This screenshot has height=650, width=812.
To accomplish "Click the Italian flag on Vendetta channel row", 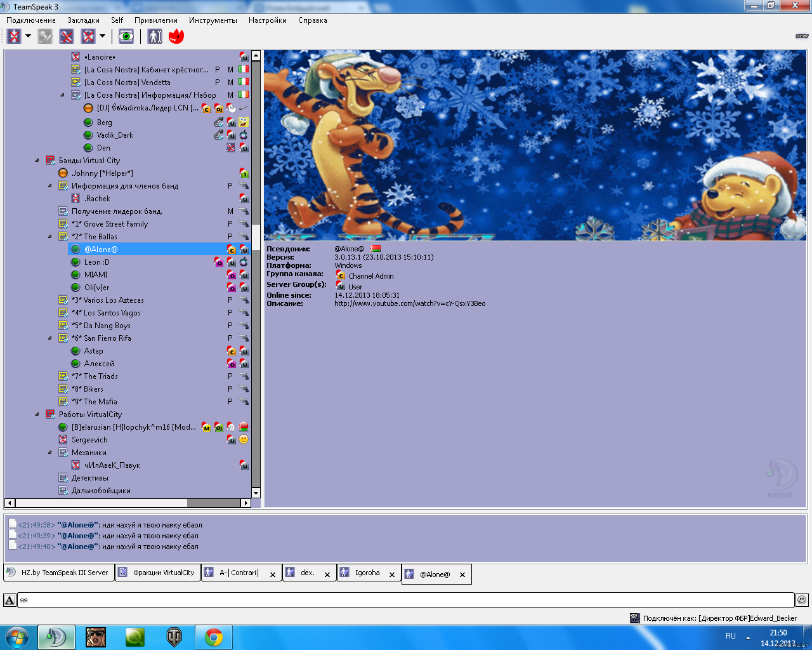I will click(244, 83).
